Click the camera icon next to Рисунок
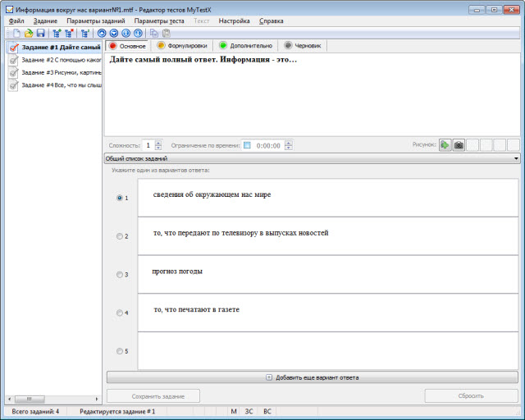This screenshot has width=525, height=420. (459, 145)
